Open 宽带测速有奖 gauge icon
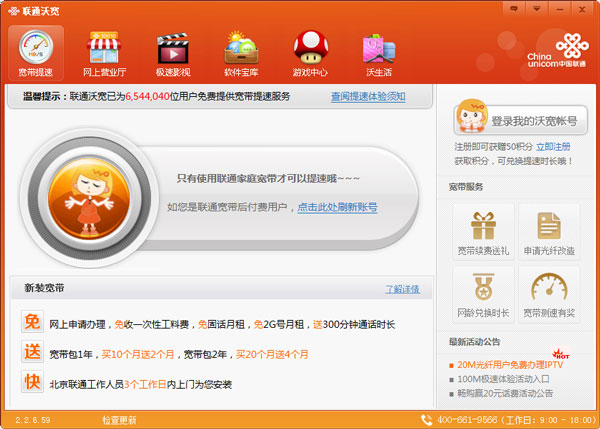600x429 pixels. tap(549, 295)
